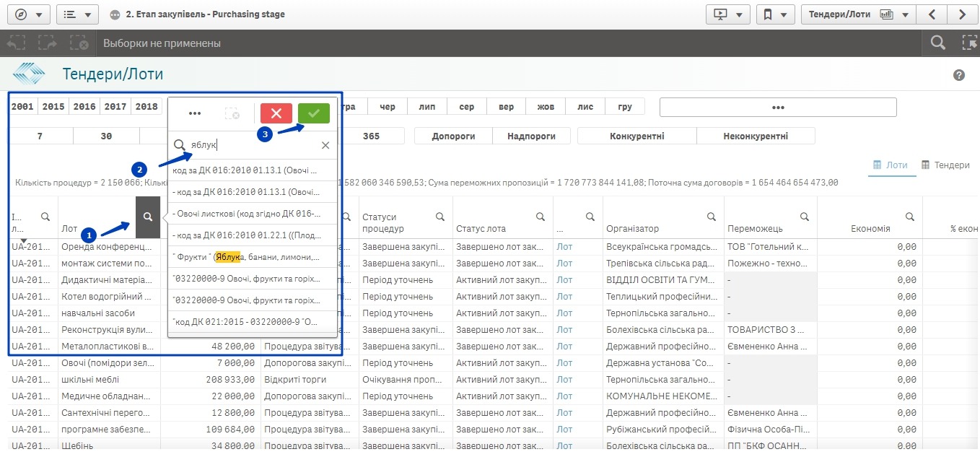Image resolution: width=980 pixels, height=457 pixels.
Task: Click the search icon in the Переможець column
Action: [x=807, y=217]
